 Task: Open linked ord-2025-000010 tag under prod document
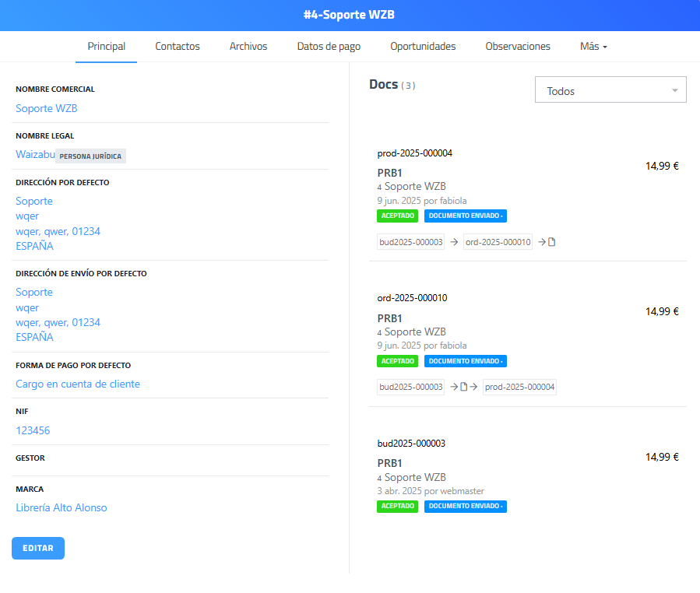(498, 242)
